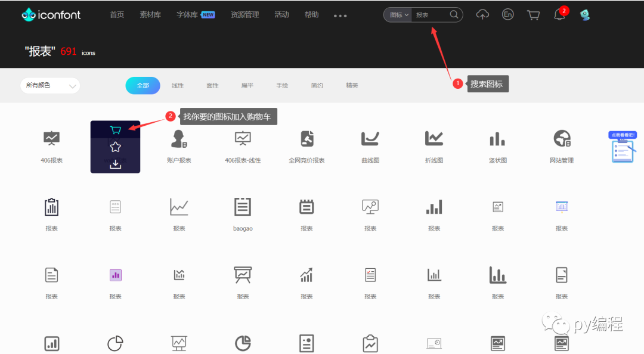
Task: Filter icons by 扁平 style
Action: [x=247, y=85]
